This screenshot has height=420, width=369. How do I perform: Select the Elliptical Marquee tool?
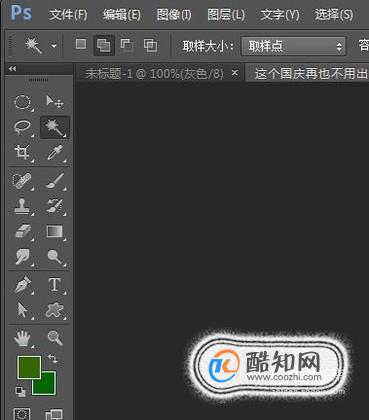pyautogui.click(x=23, y=102)
